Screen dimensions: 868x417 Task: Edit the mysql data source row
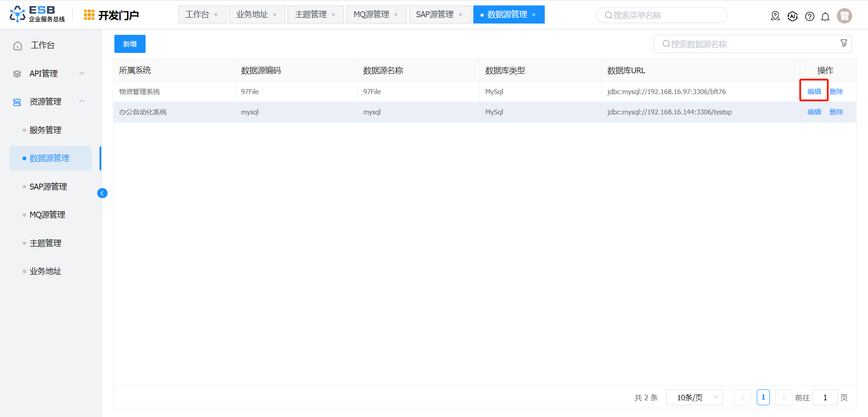tap(814, 112)
